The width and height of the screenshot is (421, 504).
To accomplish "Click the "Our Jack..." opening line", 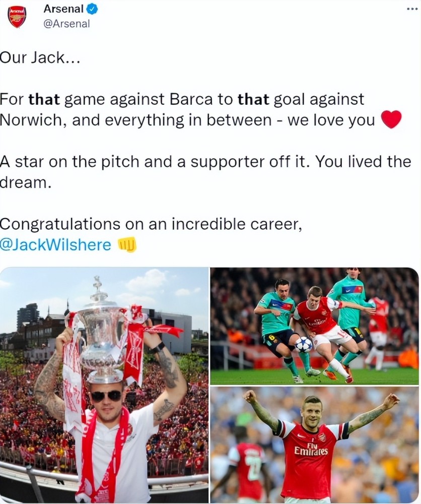I will point(40,58).
